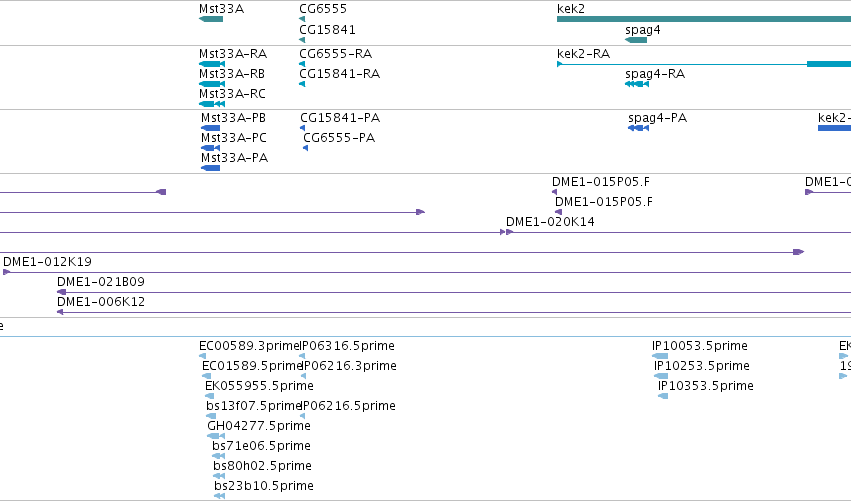Click the CG6555-PA protein label
The image size is (851, 501).
339,138
